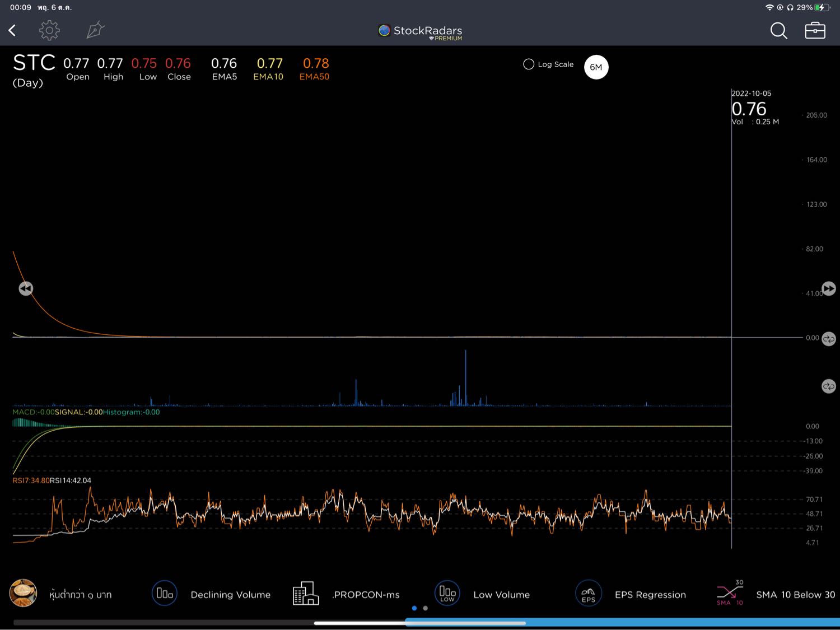Enable the Log Scale radio button

click(529, 64)
